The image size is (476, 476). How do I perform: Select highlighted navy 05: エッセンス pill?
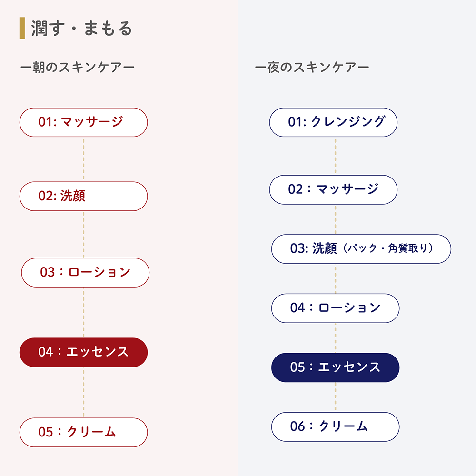[x=336, y=367]
